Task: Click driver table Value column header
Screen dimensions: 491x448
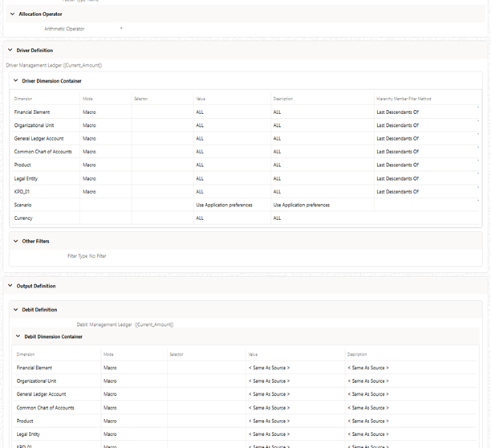Action: tap(201, 99)
